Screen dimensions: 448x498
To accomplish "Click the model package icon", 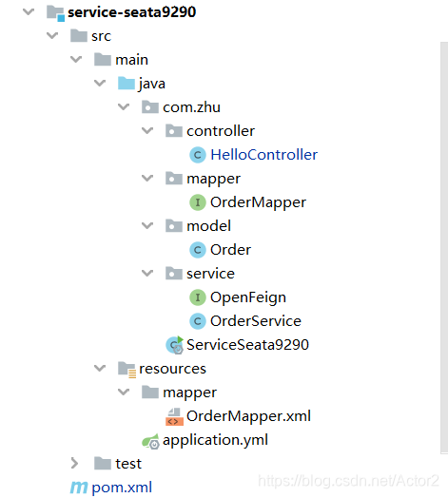I will 174,226.
